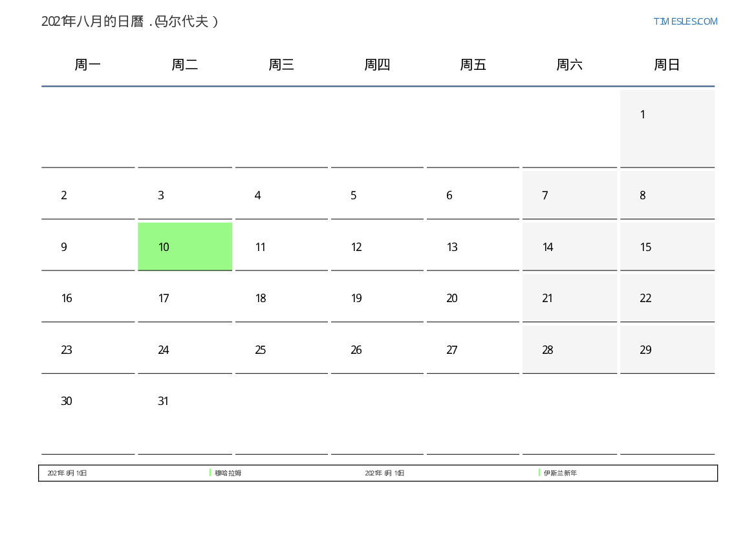Select day 2 in the calendar

[88, 195]
